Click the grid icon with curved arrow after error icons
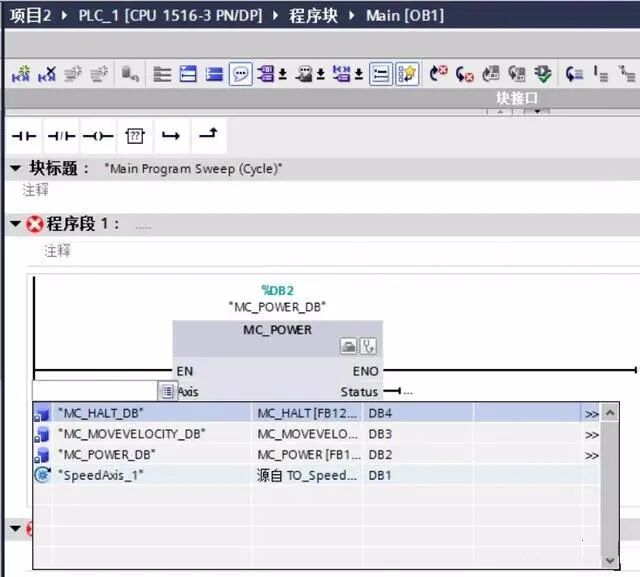Screen dimensions: 640x577 click(491, 74)
